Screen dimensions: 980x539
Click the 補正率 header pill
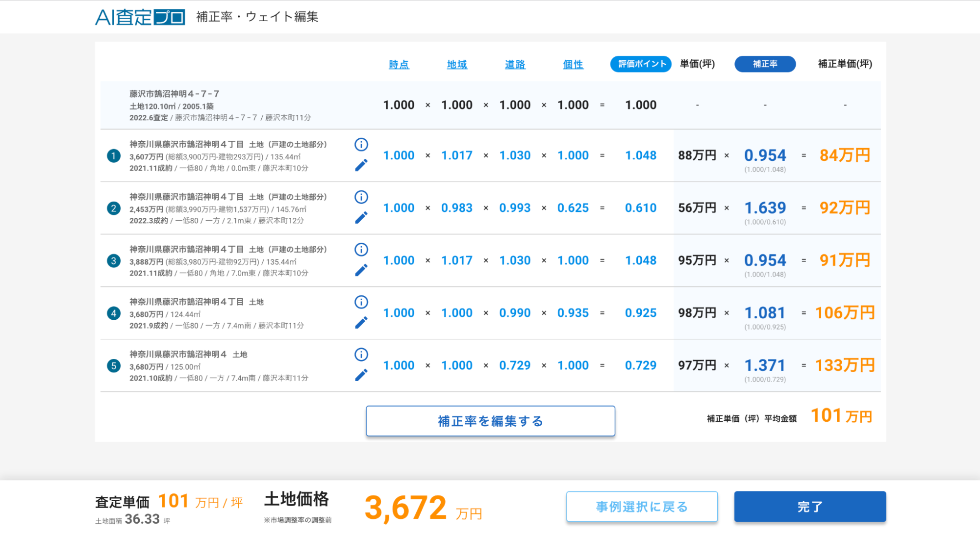(765, 64)
